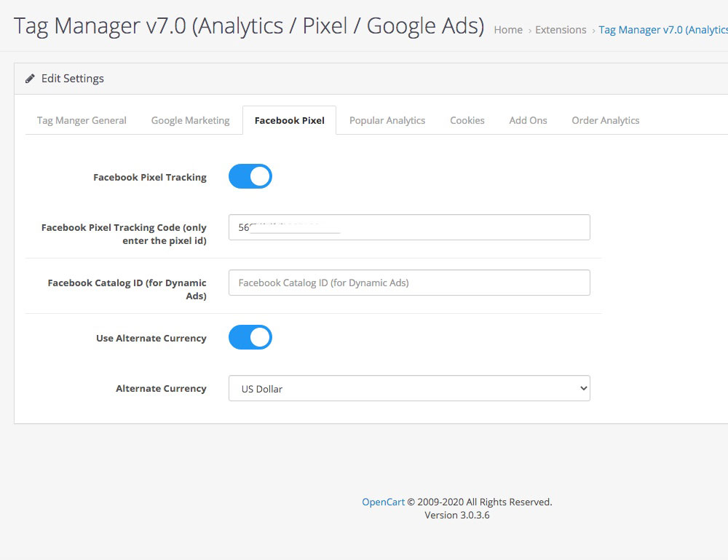728x560 pixels.
Task: Click the Version 3.0.3.6 footer text
Action: click(x=457, y=515)
